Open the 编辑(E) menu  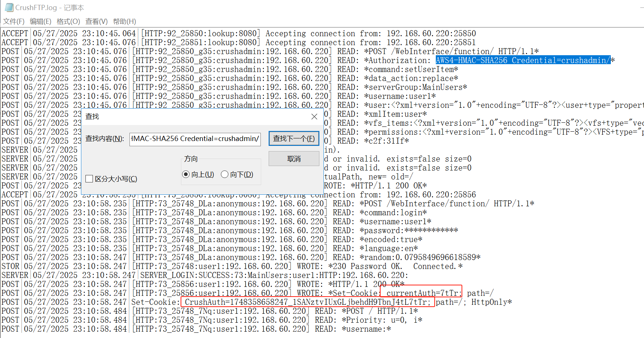point(41,22)
